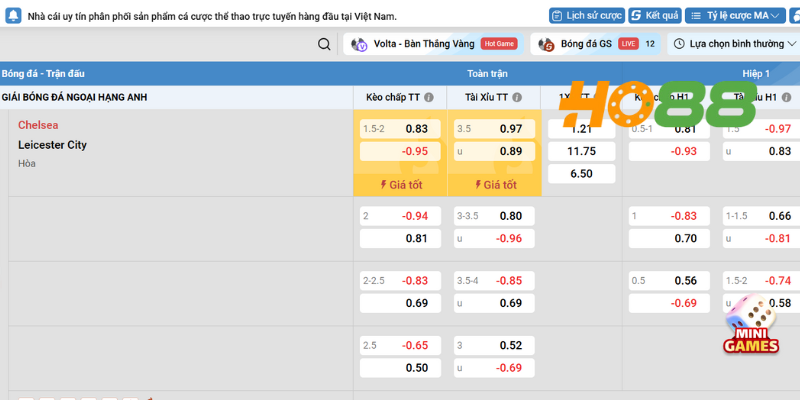Select over 3-3.5 odds 0.80
Screen dimensions: 800x400
pos(494,216)
